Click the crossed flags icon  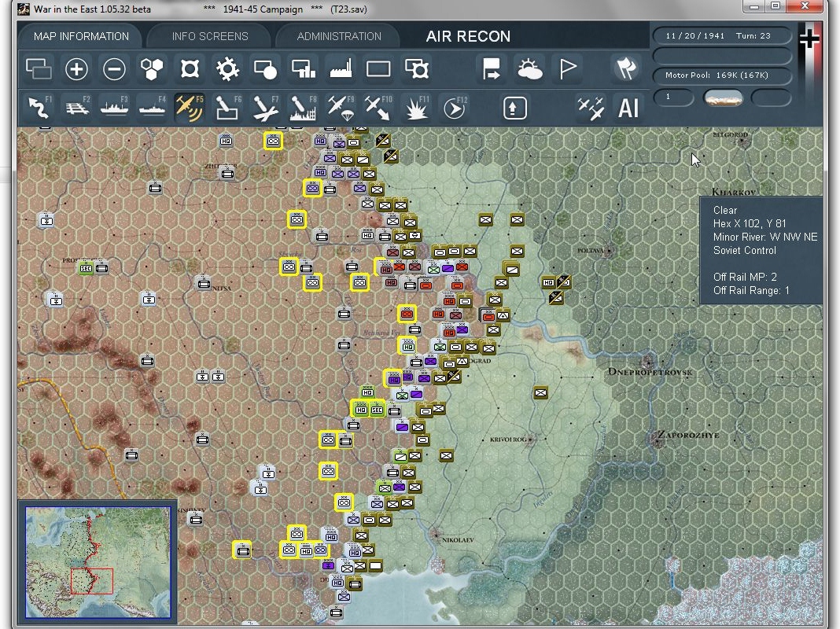click(x=626, y=69)
